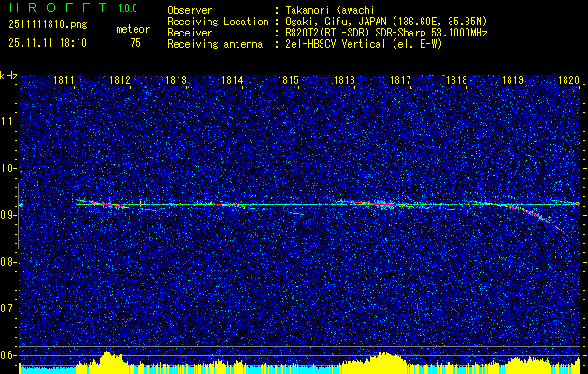Viewport: 588px width, 374px height.
Task: Click the HROFFT program title
Action: (53, 8)
